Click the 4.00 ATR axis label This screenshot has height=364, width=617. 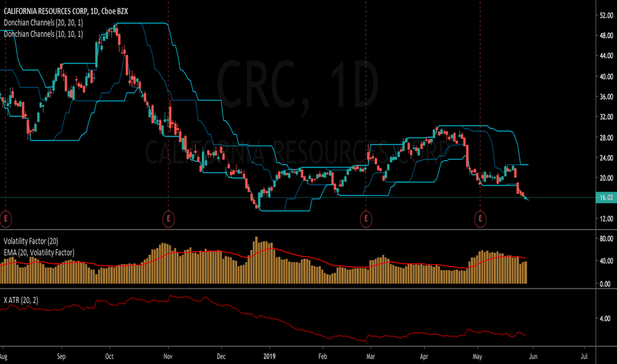pos(605,318)
